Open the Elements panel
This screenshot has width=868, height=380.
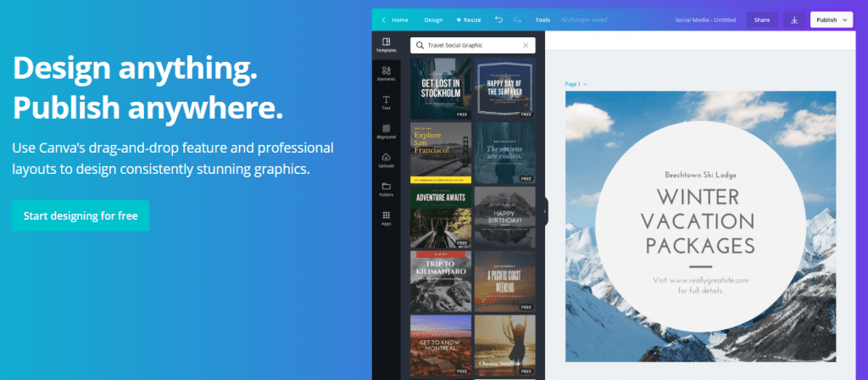[x=386, y=74]
